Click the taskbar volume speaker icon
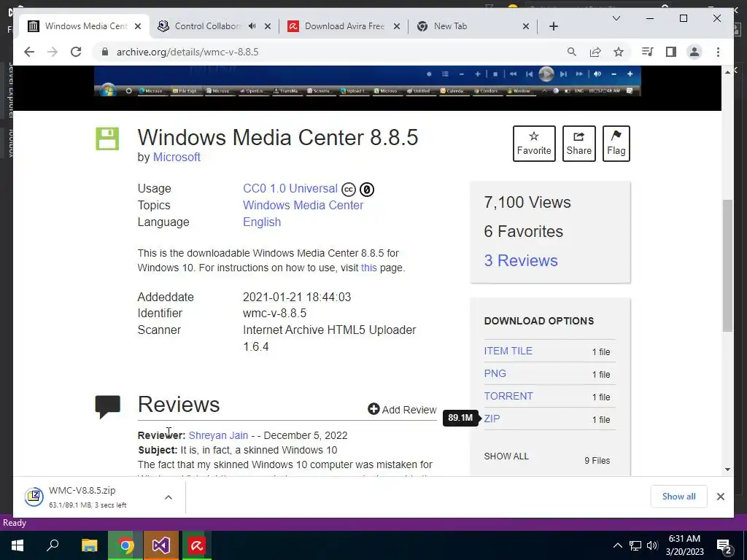Image resolution: width=747 pixels, height=560 pixels. (x=652, y=545)
